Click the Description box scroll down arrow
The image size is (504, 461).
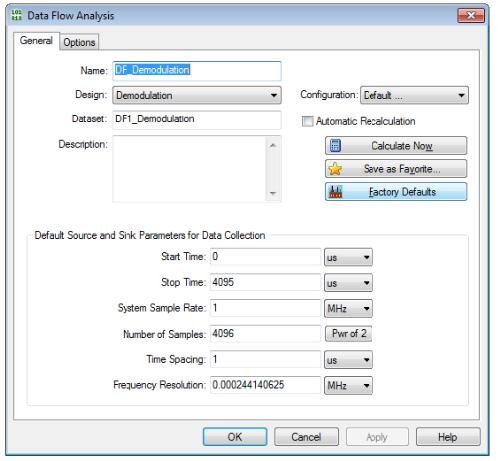[x=273, y=193]
